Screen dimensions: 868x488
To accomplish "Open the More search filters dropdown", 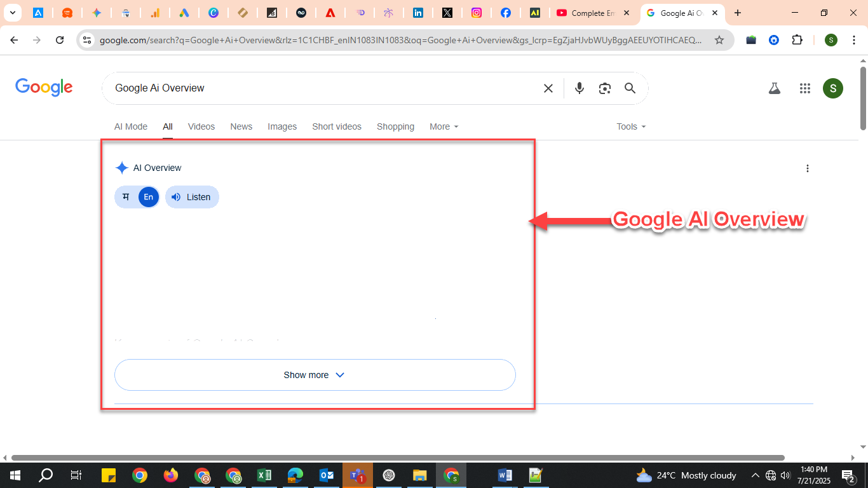I will (444, 126).
